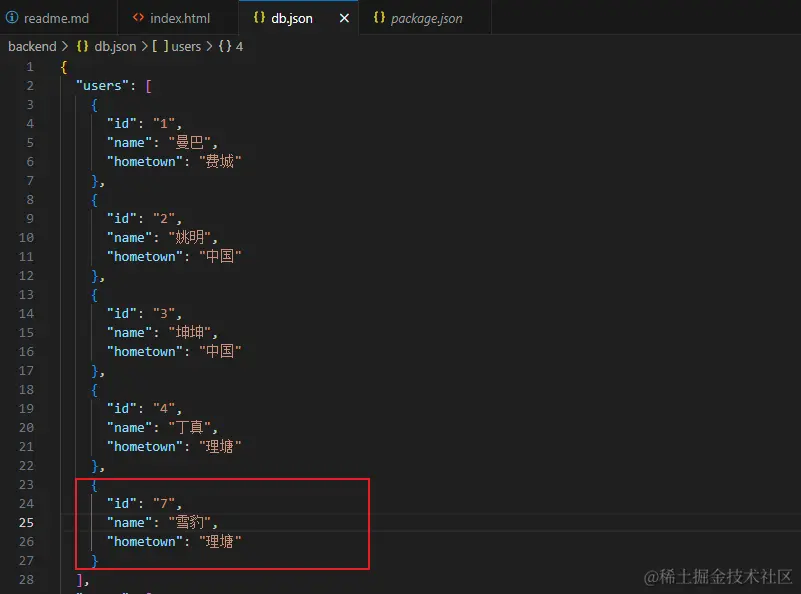This screenshot has width=801, height=594.
Task: Click the name value "雪豹"
Action: pos(190,522)
